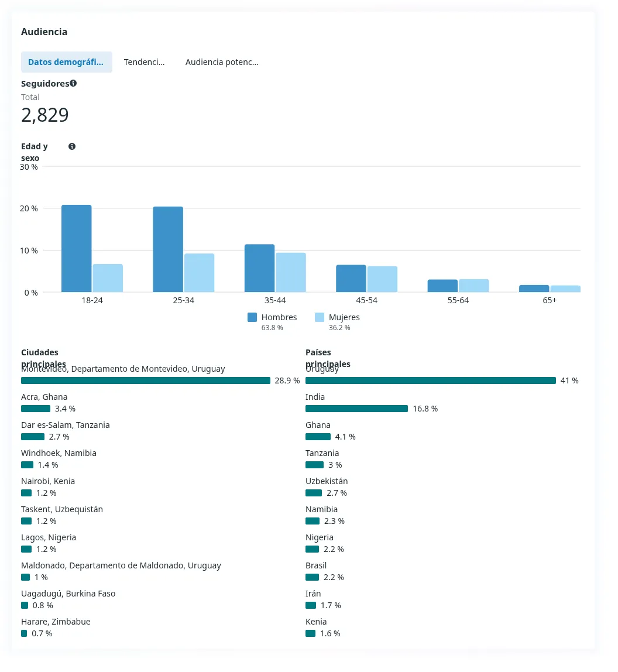The image size is (618, 672).
Task: Click the Mujeres bar for ages 35-44
Action: click(291, 272)
